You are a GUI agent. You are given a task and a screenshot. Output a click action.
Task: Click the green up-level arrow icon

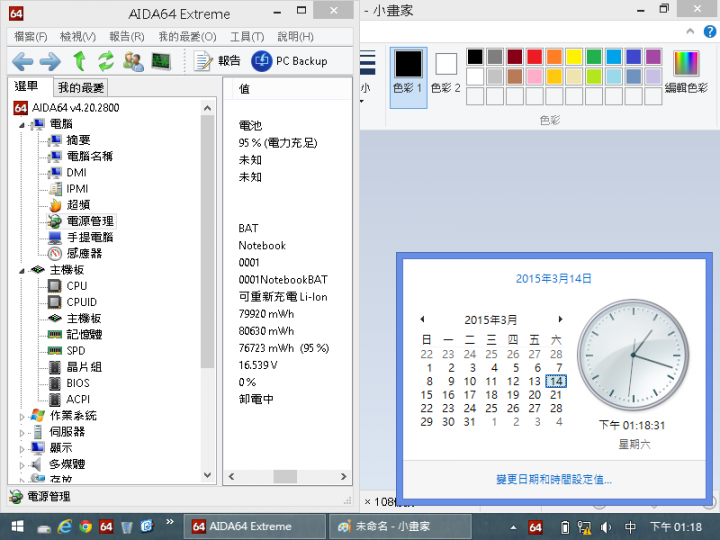coord(80,61)
